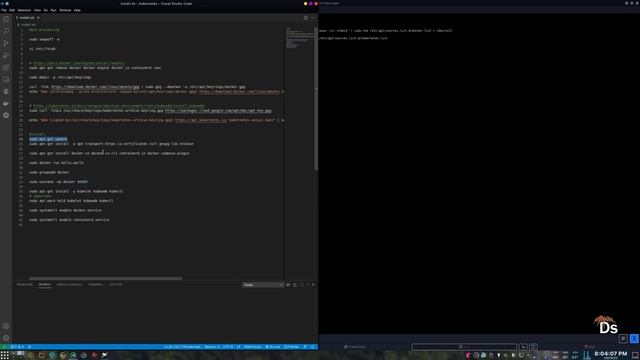
Task: Open the notifications bell in status bar
Action: [313, 347]
